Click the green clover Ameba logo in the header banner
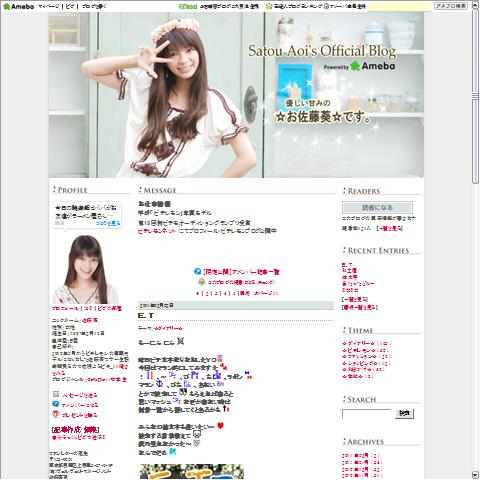 pos(355,66)
